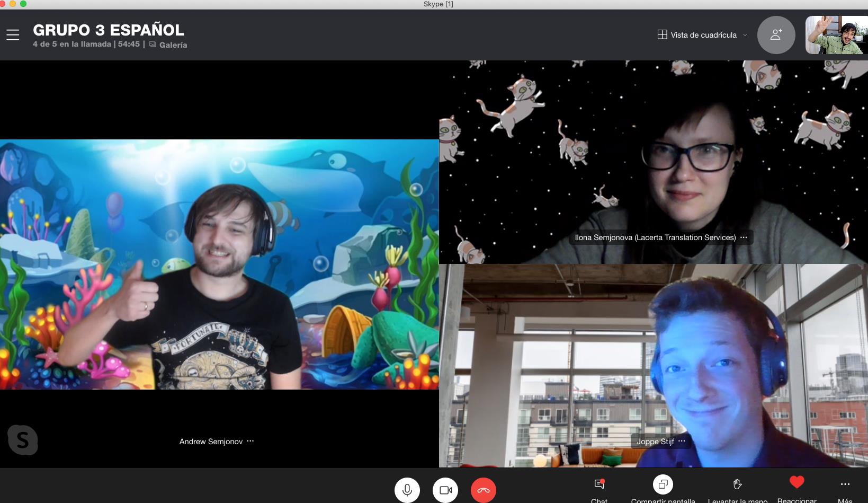End the call with red button
The height and width of the screenshot is (503, 868).
tap(483, 490)
